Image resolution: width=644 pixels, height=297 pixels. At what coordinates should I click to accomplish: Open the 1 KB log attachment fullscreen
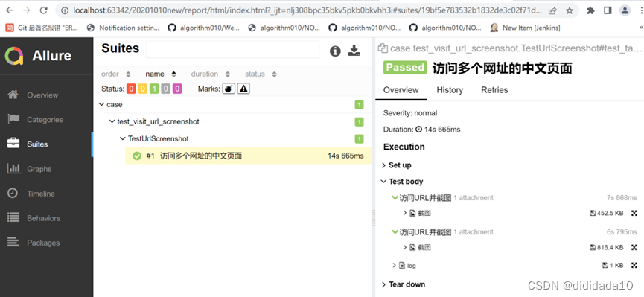coord(634,266)
